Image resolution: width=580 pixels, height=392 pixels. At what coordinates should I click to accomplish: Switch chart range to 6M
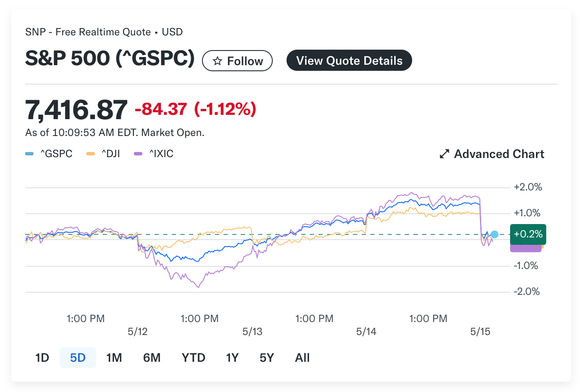[152, 357]
